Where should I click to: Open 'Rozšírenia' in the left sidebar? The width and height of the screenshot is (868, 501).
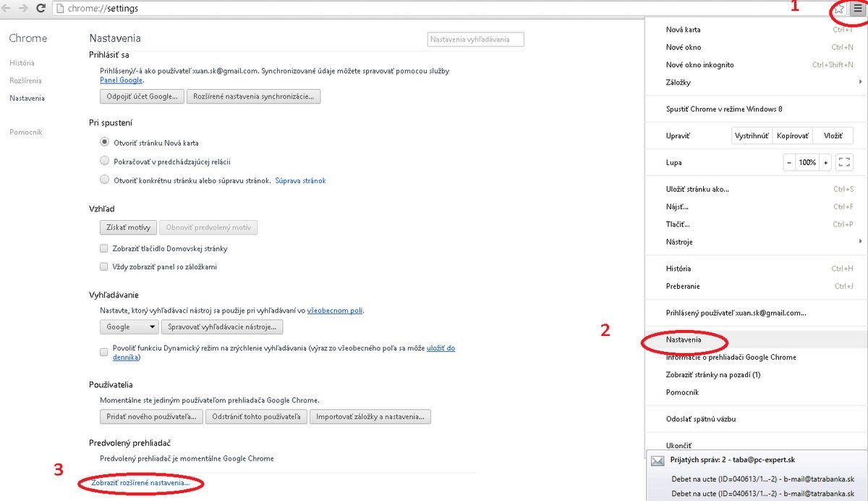click(25, 80)
